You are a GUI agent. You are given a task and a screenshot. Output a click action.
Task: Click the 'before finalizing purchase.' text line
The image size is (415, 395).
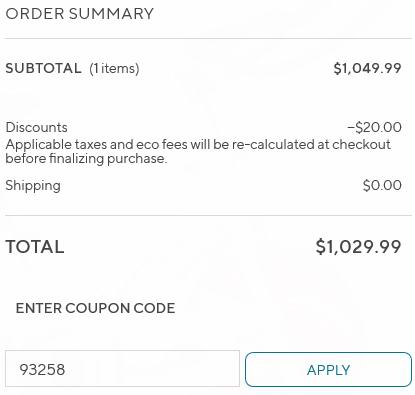click(x=86, y=159)
